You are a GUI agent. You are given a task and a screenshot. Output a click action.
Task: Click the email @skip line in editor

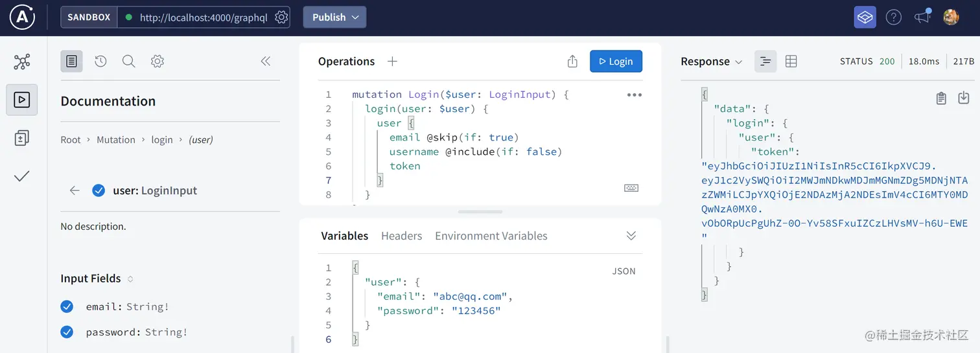coord(454,137)
